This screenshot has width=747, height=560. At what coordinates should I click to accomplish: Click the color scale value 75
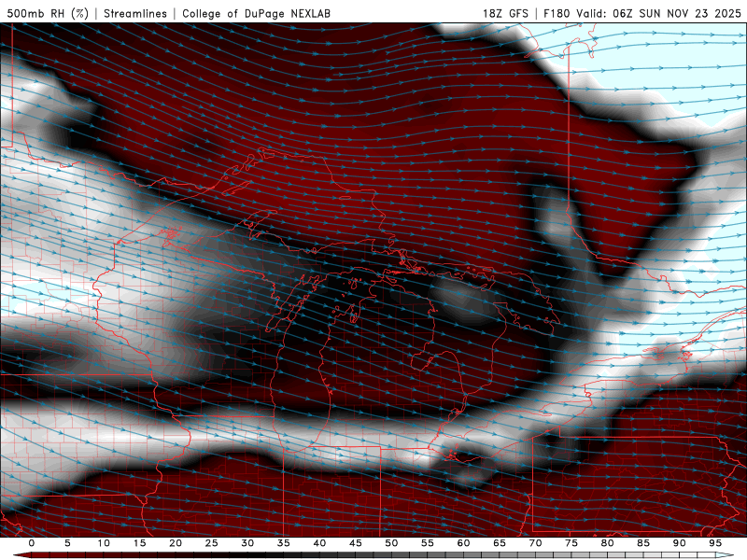571,543
